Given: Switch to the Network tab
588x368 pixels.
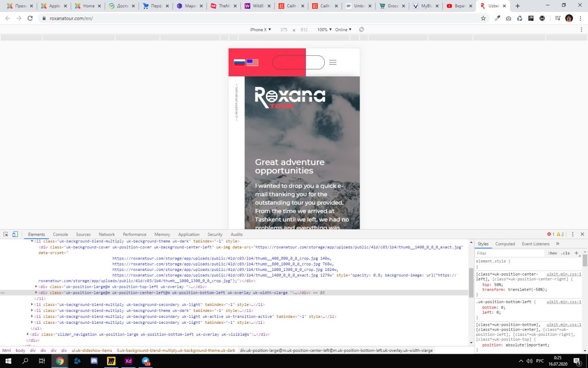Looking at the screenshot, I should tap(107, 235).
